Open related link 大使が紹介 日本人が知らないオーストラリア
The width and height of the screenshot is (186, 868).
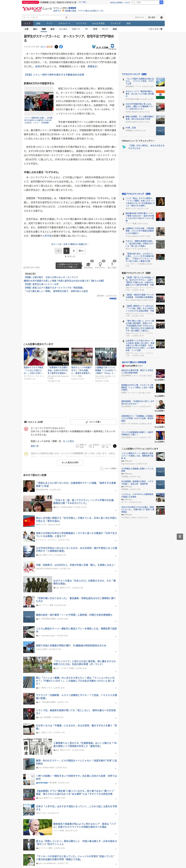coord(51,277)
